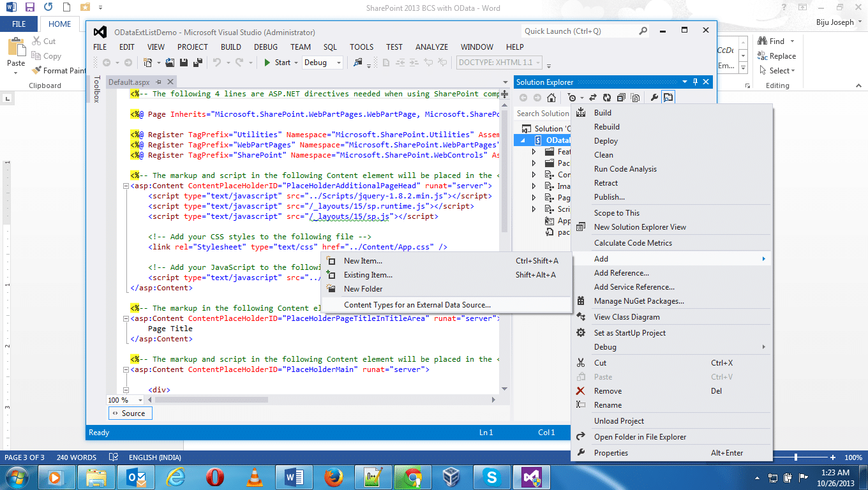The width and height of the screenshot is (868, 490).
Task: Click Solution Explorer Home icon
Action: point(551,98)
